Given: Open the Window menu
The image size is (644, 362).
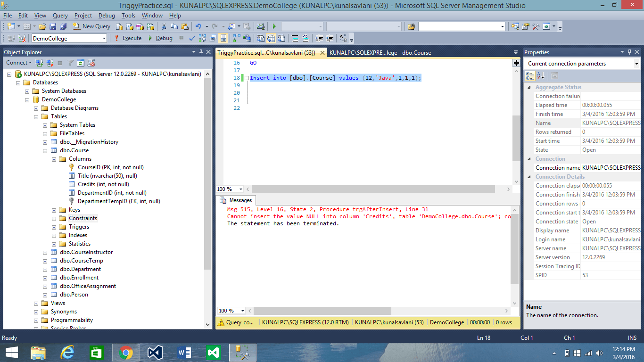Looking at the screenshot, I should click(152, 16).
